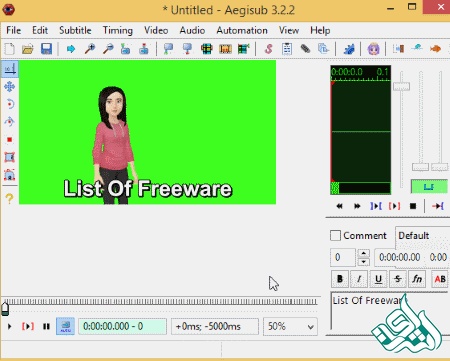Image resolution: width=450 pixels, height=361 pixels.
Task: Select the vector Clip tool
Action: 10,175
